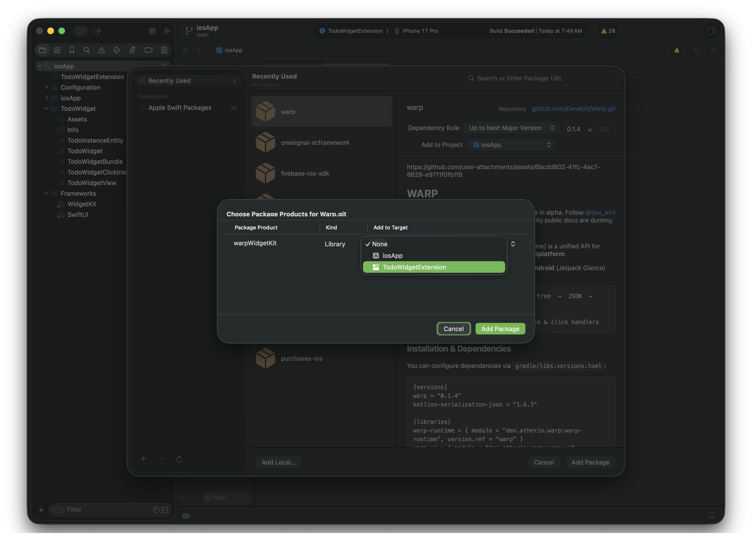Toggle the recent files filter clock icon
Screen dimensions: 752x560
click(x=156, y=510)
